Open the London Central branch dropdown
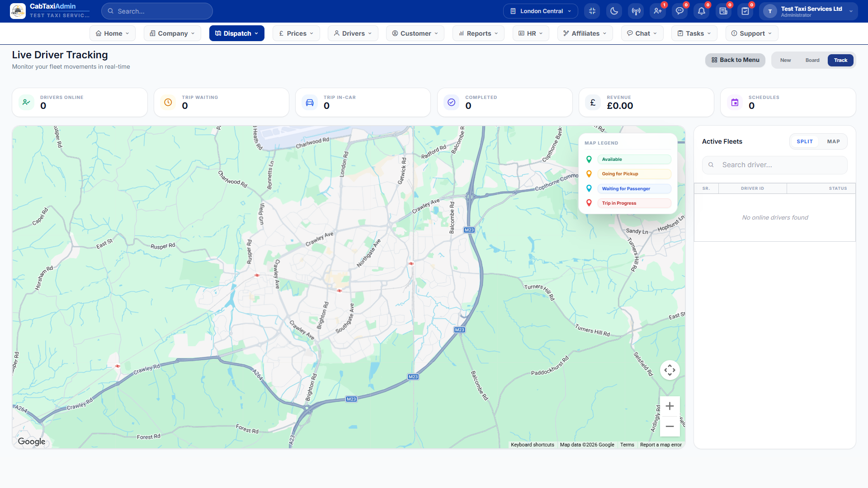 point(540,11)
